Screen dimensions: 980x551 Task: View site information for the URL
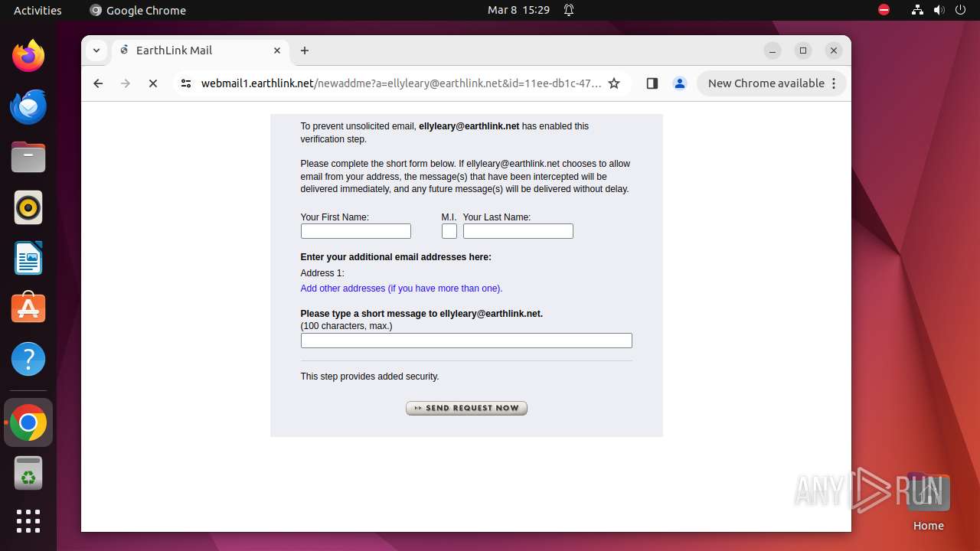click(186, 83)
